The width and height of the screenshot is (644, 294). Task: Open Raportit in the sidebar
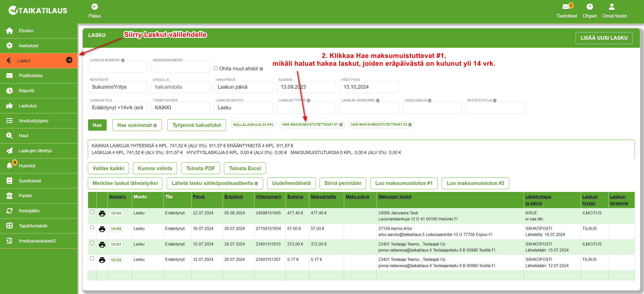(x=39, y=91)
